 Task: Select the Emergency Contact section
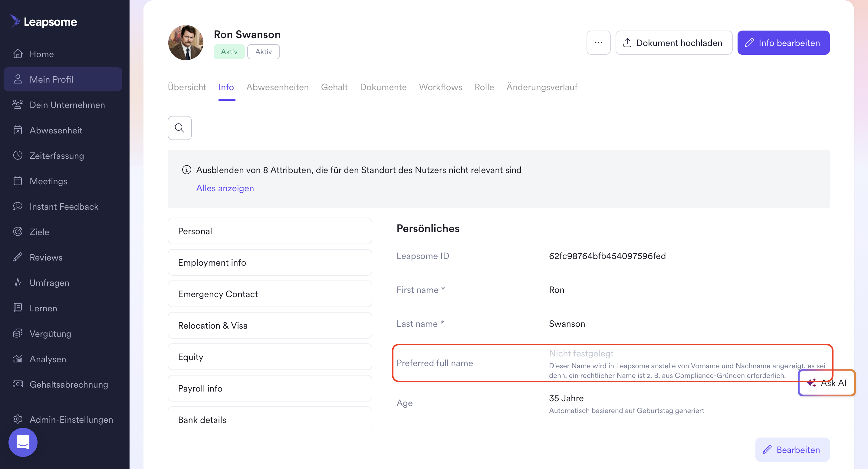[x=270, y=294]
